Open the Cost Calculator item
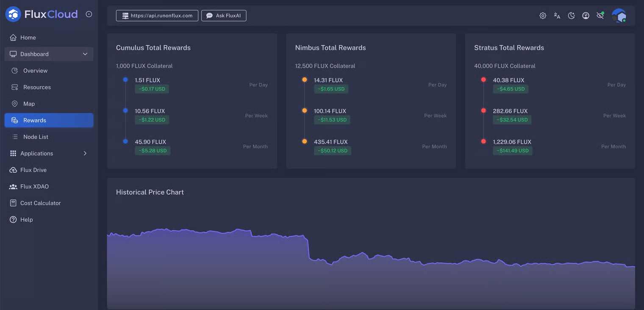 [x=40, y=203]
